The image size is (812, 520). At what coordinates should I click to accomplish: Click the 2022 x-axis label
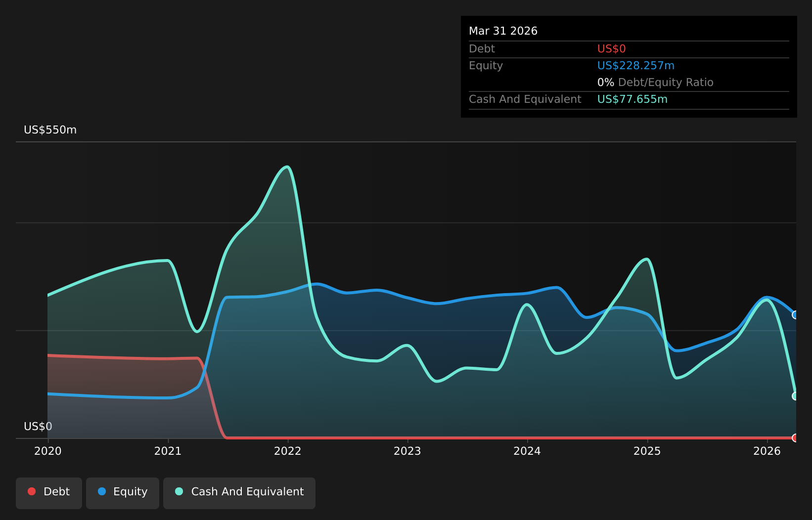pyautogui.click(x=288, y=451)
